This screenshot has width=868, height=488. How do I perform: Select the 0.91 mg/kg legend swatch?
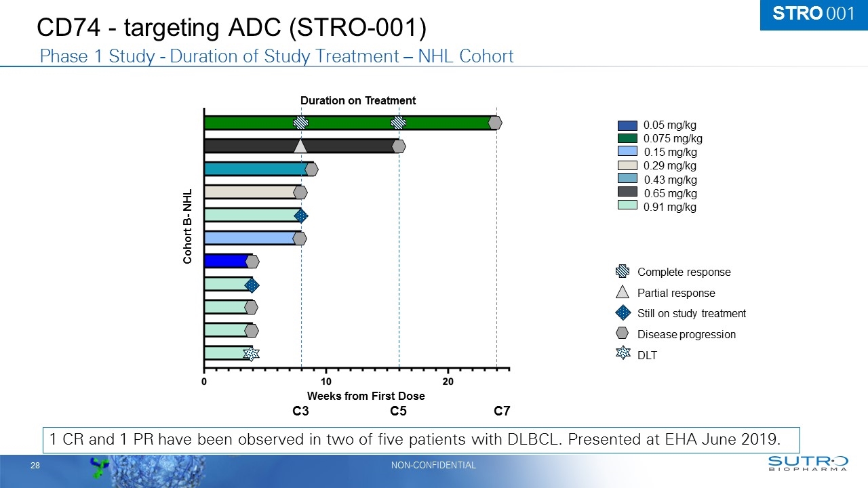pos(627,207)
